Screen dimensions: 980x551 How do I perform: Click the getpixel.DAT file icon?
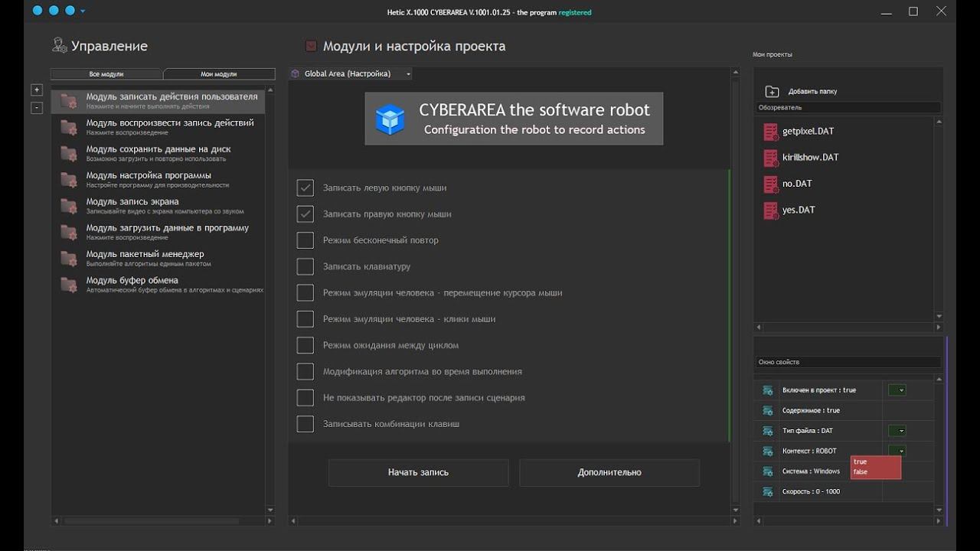pos(771,132)
